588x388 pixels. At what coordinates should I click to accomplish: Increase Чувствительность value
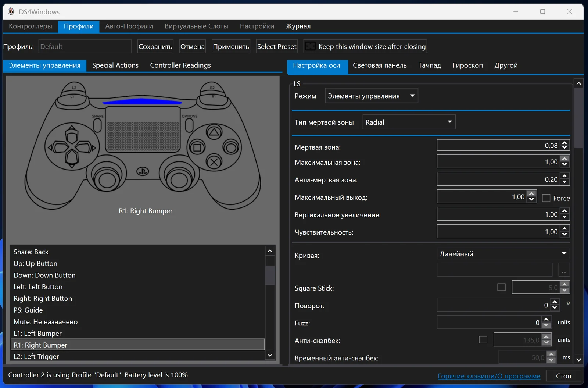[x=564, y=229]
